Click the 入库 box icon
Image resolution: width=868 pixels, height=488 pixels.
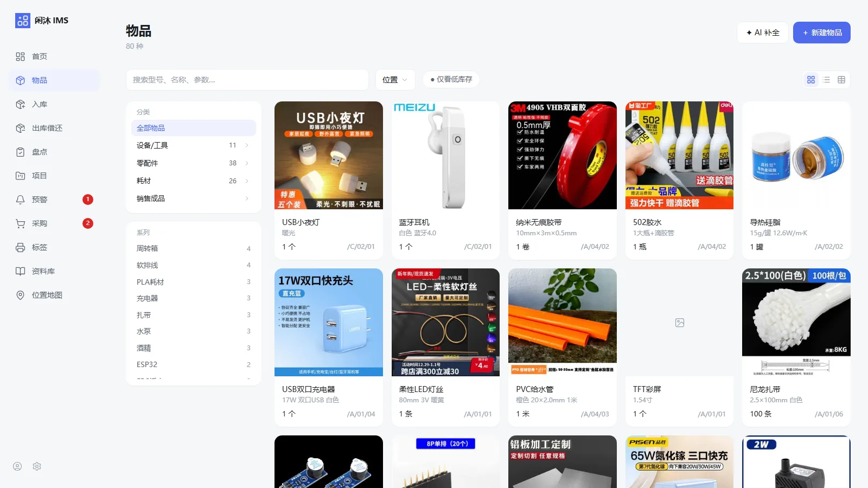20,104
